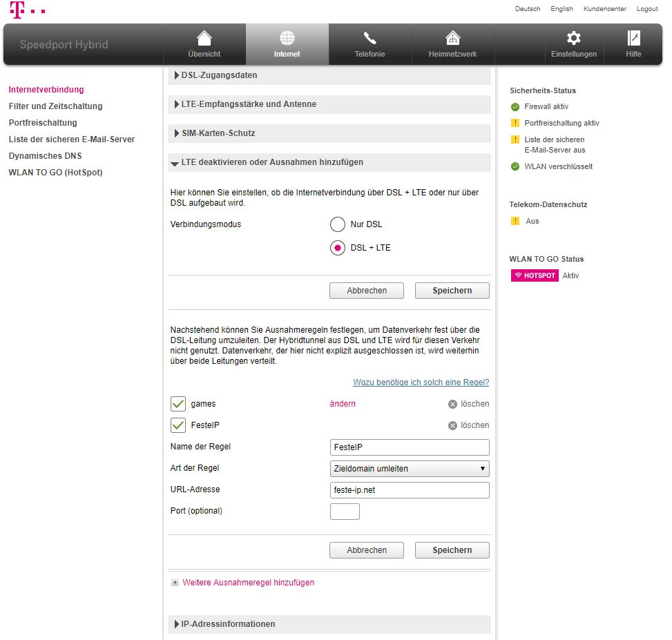This screenshot has height=640, width=672.
Task: Open Telefonie via the phone handset icon
Action: (x=369, y=39)
